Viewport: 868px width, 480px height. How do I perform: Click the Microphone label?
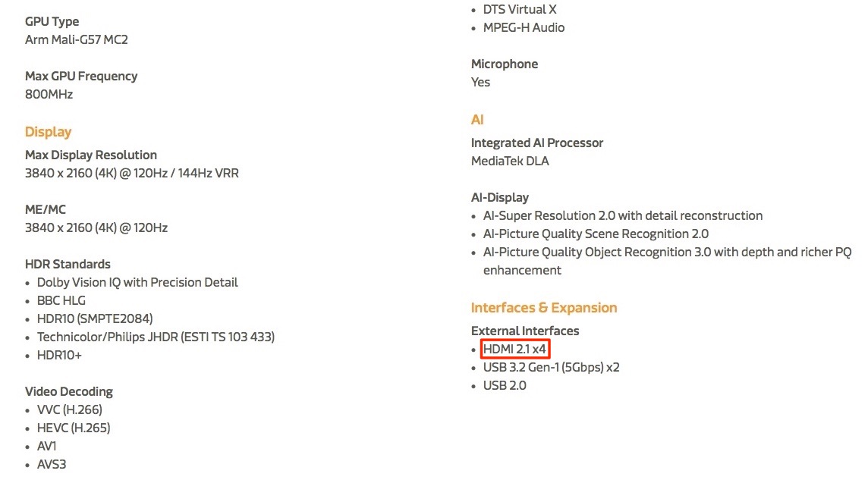click(505, 64)
